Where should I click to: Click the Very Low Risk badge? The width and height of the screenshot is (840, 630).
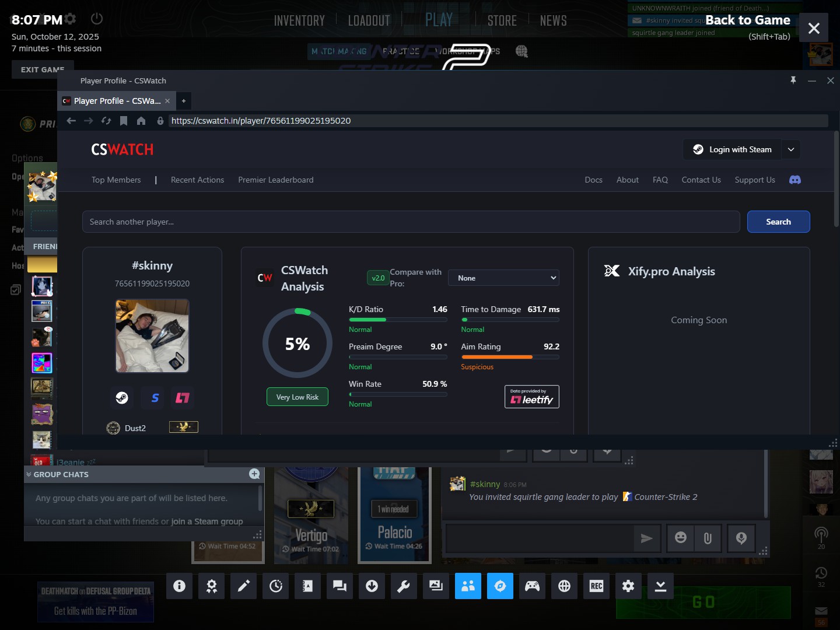(x=297, y=397)
